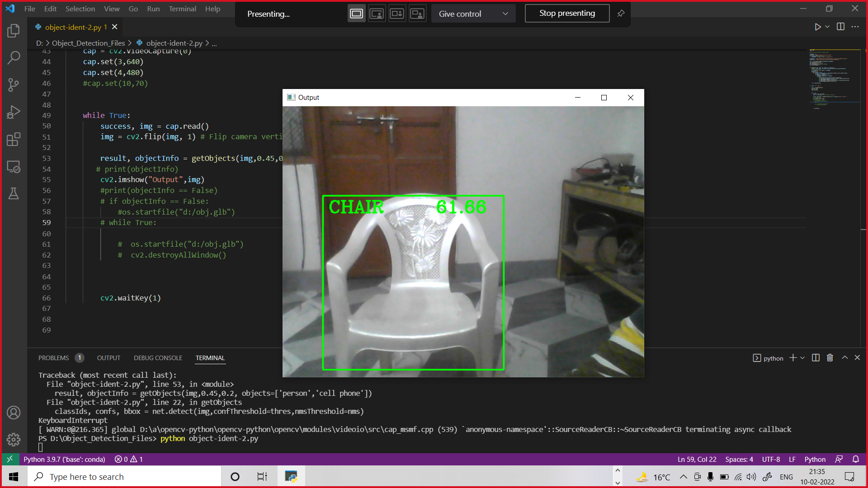
Task: Split the editor to the right
Action: click(x=840, y=27)
